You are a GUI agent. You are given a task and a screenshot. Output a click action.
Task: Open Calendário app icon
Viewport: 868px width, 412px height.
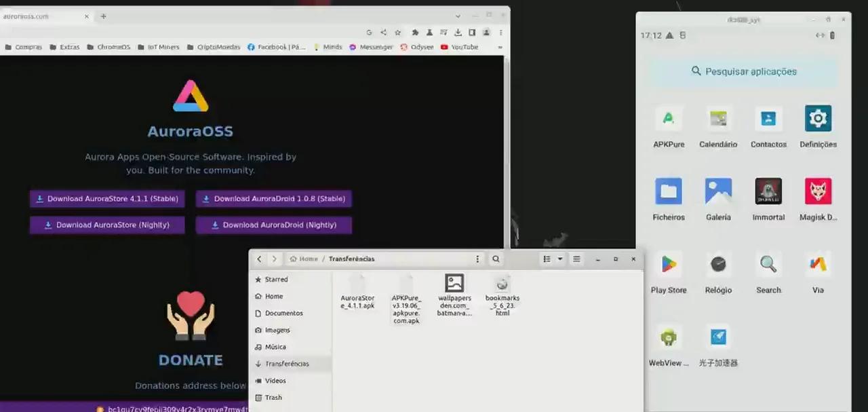point(718,119)
